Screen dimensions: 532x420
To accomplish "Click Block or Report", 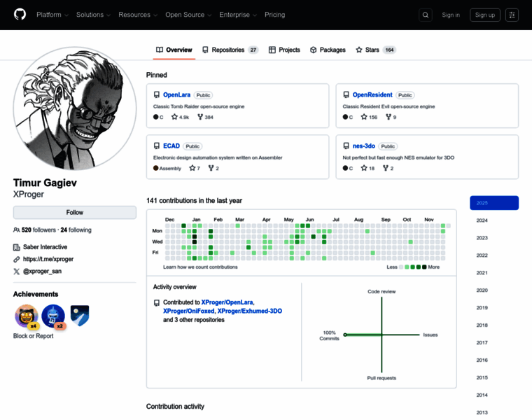I will tap(34, 336).
